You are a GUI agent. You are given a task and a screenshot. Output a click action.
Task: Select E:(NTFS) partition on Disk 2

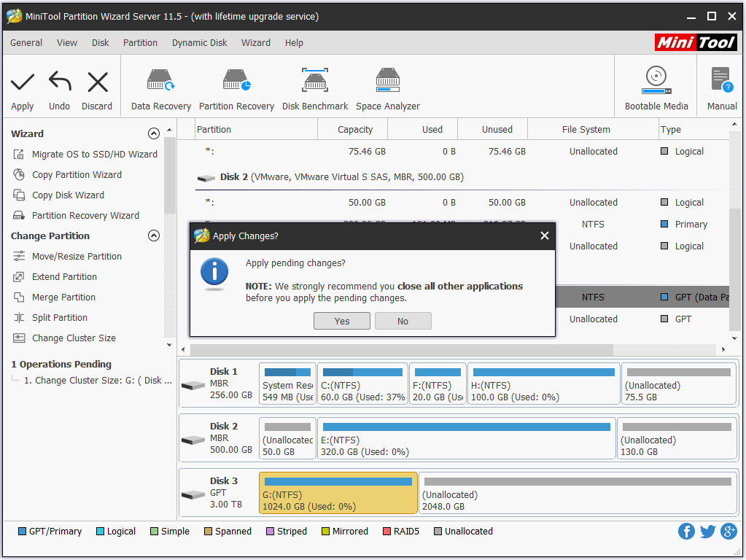tap(466, 438)
